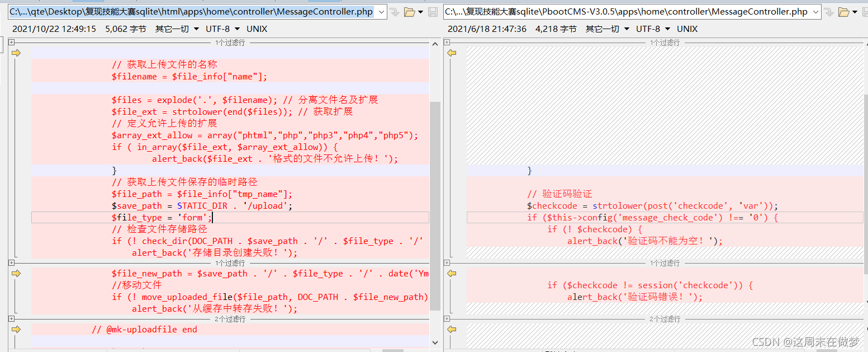868x352 pixels.
Task: Click '4,218 字节' file size text
Action: pyautogui.click(x=556, y=29)
